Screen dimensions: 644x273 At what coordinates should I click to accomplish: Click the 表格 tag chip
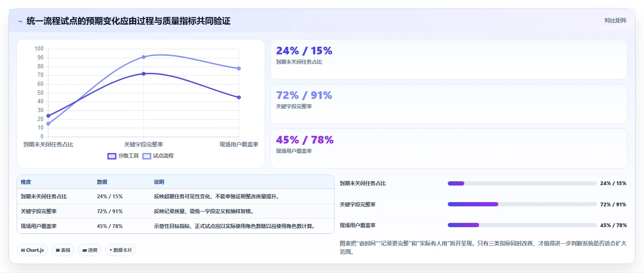point(63,250)
